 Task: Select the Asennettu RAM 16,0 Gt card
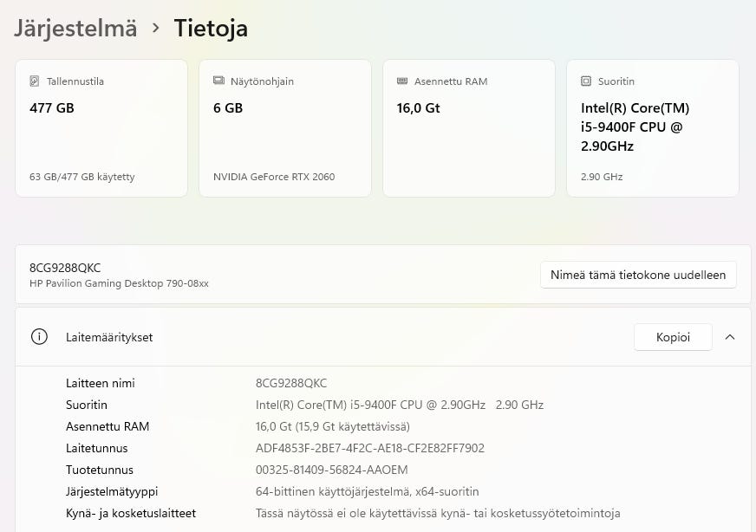pyautogui.click(x=469, y=128)
